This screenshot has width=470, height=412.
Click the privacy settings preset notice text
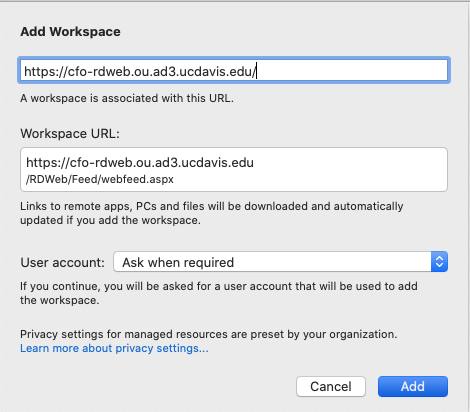pyautogui.click(x=209, y=334)
